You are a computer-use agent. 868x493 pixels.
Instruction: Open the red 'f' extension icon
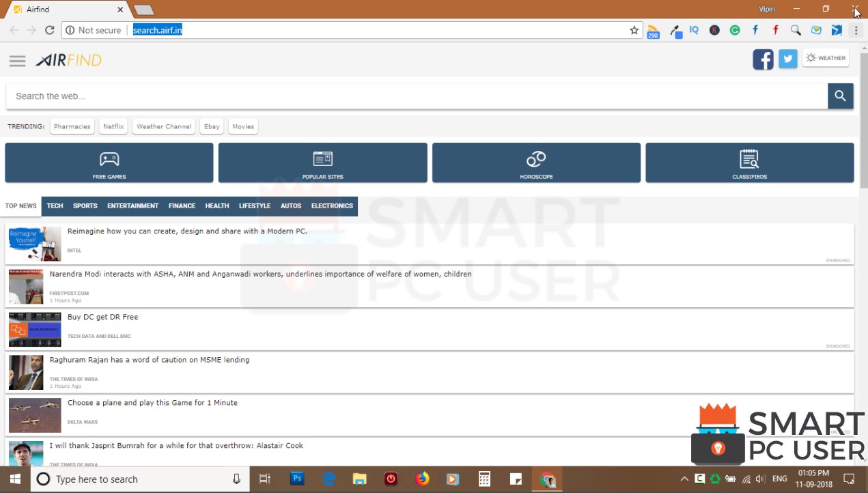[x=776, y=30]
